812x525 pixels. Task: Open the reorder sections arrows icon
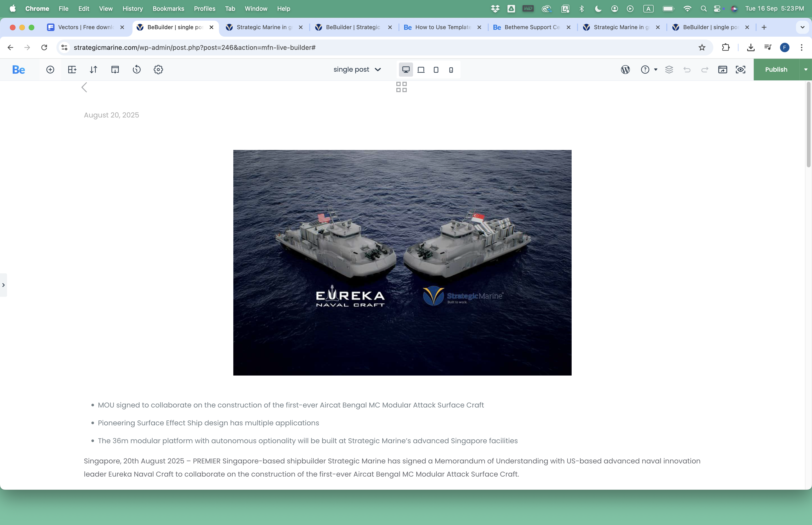click(93, 70)
